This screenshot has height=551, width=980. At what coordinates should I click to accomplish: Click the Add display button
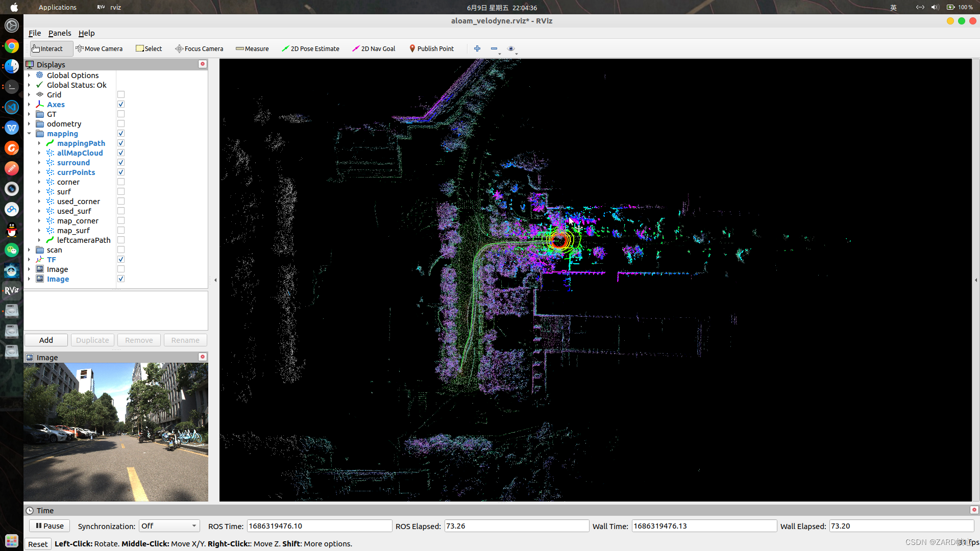click(46, 340)
